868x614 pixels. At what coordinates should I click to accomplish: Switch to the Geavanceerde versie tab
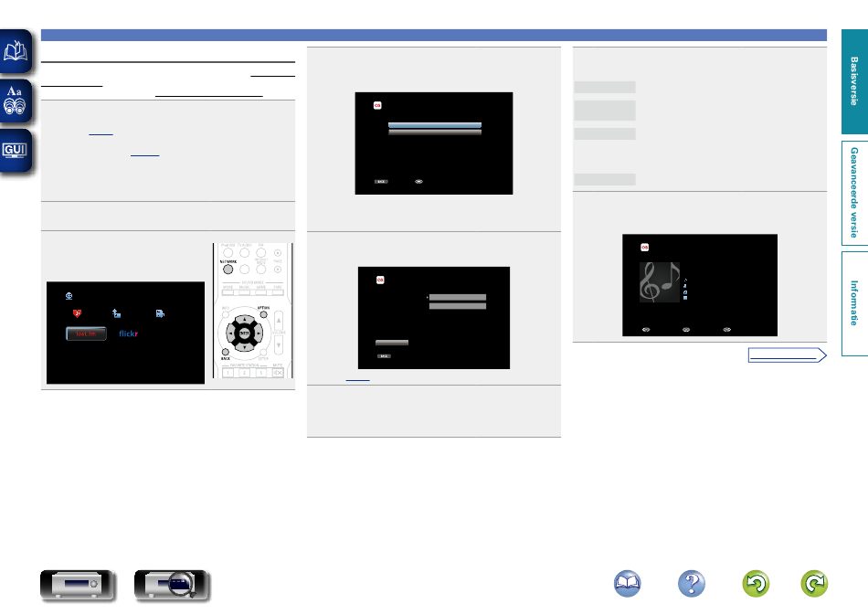[x=853, y=192]
